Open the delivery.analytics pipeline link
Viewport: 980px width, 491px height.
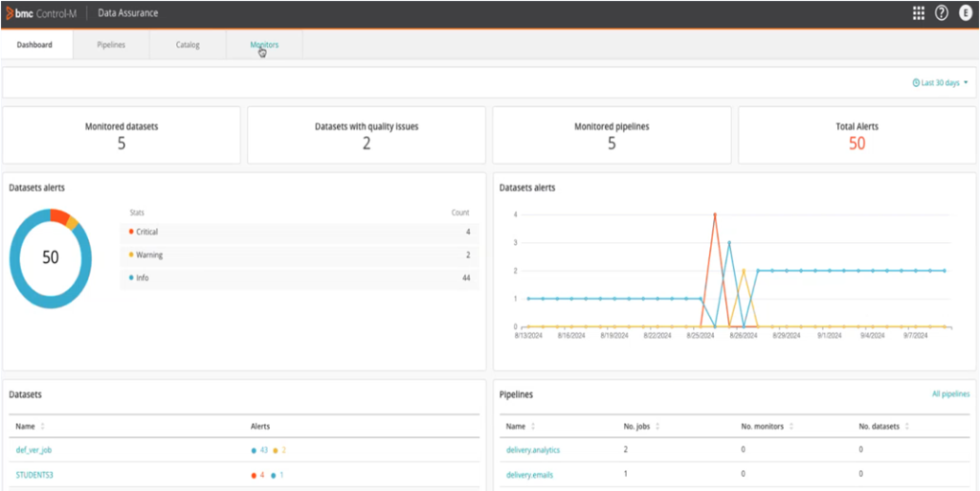click(x=532, y=450)
